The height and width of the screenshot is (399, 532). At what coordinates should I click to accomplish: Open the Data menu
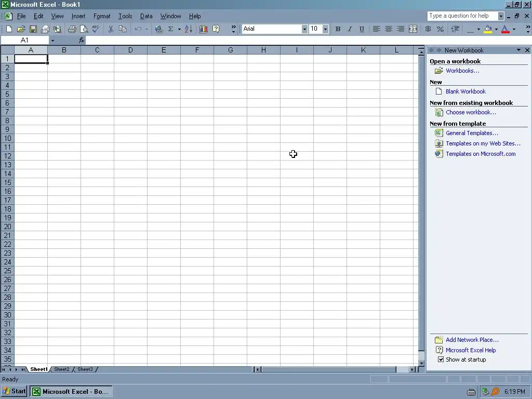coord(146,16)
